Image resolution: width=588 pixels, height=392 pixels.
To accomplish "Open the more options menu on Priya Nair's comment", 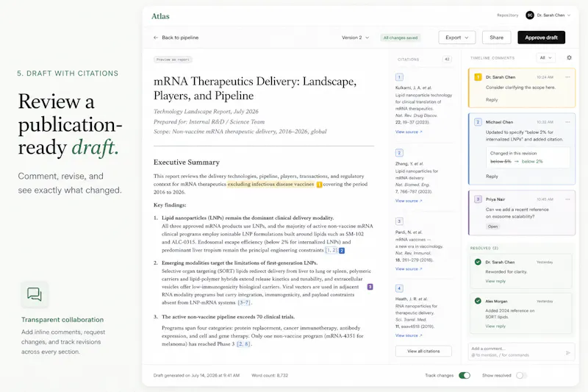I will [567, 199].
